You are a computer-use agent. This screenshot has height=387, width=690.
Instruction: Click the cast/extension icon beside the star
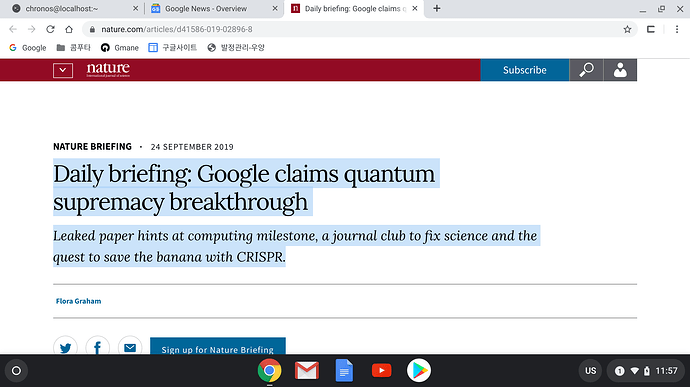pyautogui.click(x=651, y=29)
